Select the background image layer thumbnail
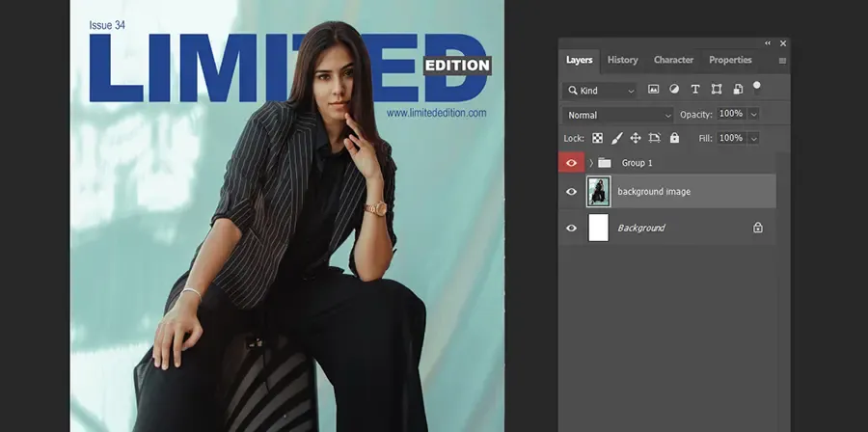This screenshot has width=868, height=432. pos(598,191)
